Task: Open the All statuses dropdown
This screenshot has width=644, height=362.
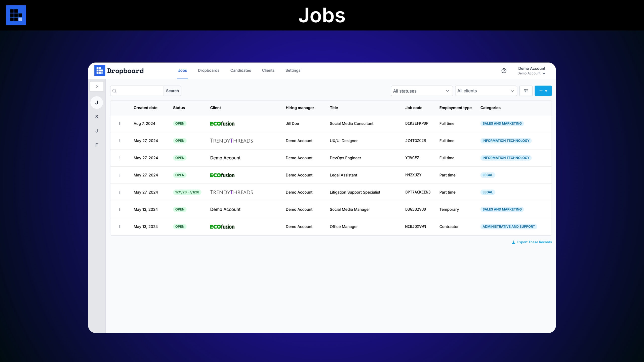Action: [422, 91]
